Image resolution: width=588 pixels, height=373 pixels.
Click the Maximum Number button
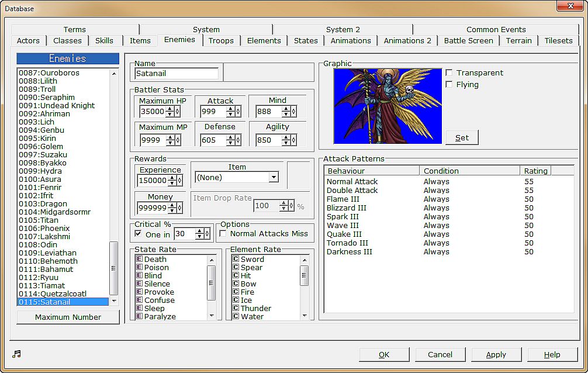[x=68, y=317]
